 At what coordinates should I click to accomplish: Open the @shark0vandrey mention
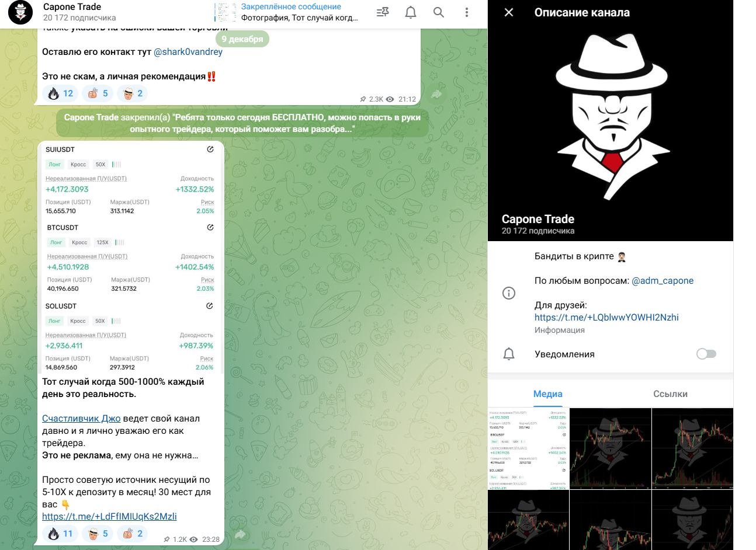188,52
